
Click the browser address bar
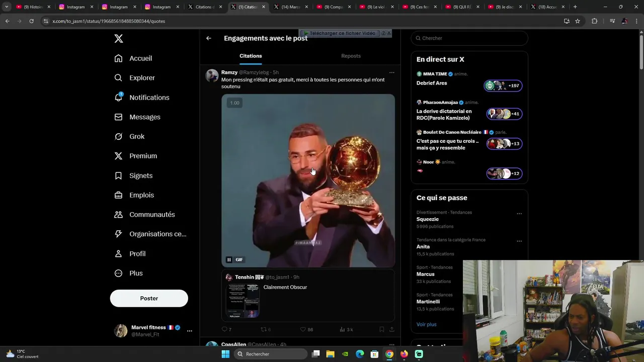pyautogui.click(x=302, y=21)
